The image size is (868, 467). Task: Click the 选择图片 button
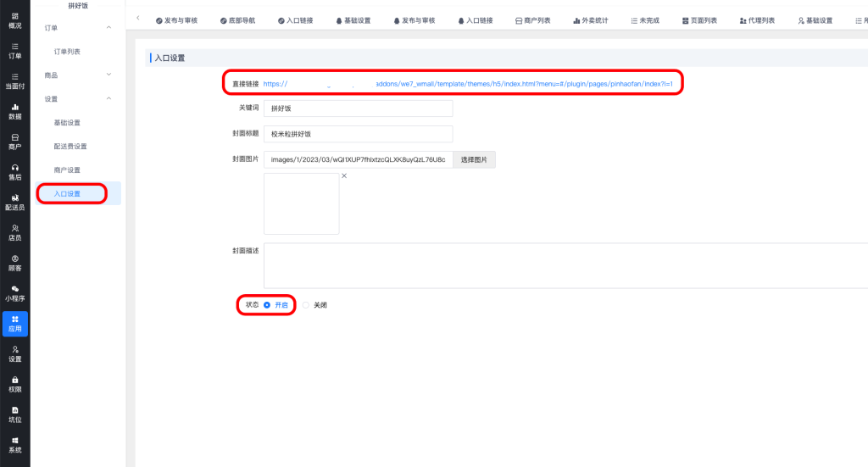click(x=474, y=159)
